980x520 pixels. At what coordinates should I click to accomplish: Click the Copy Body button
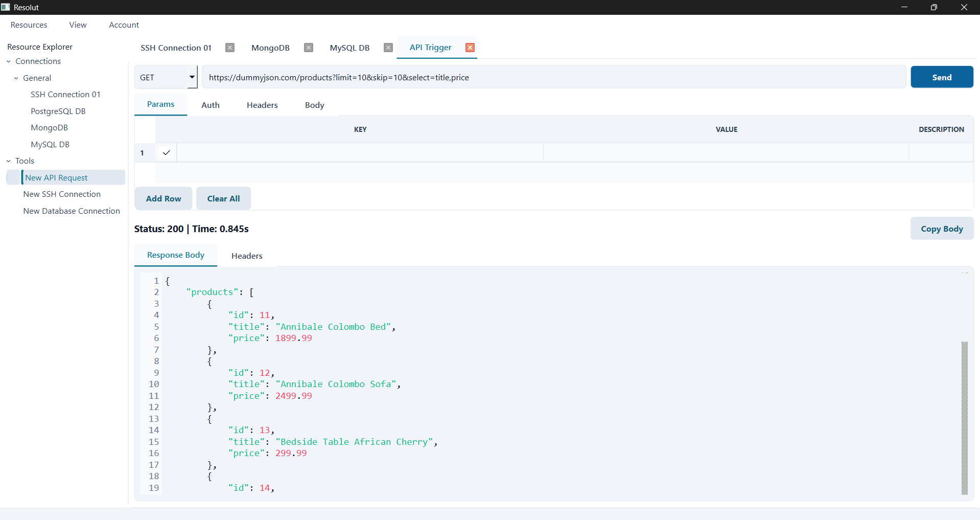(941, 229)
